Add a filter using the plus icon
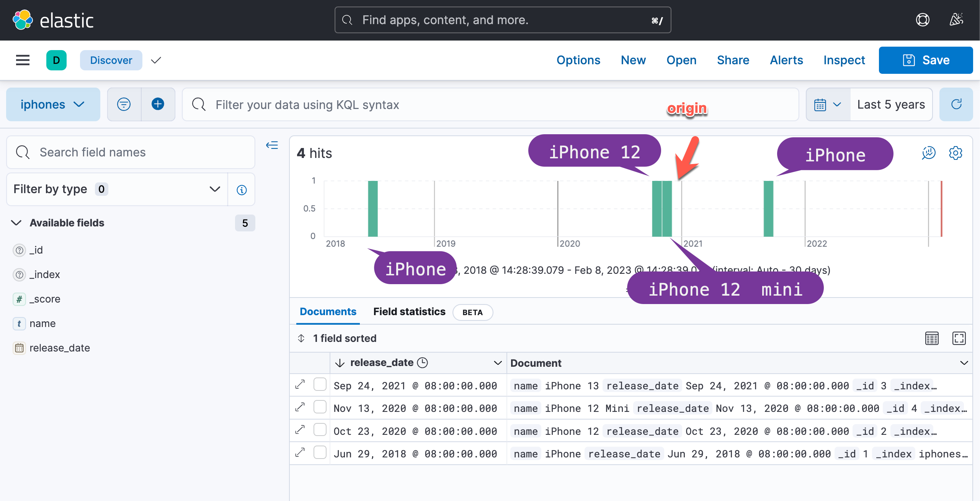Viewport: 980px width, 501px height. coord(158,104)
